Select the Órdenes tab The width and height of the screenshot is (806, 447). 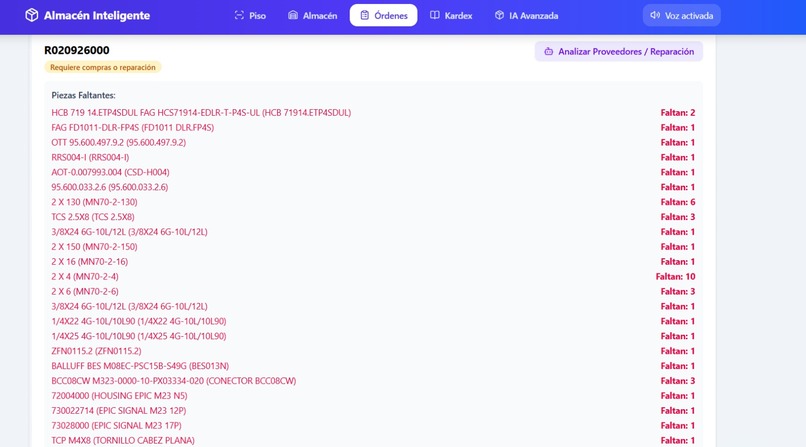point(383,15)
